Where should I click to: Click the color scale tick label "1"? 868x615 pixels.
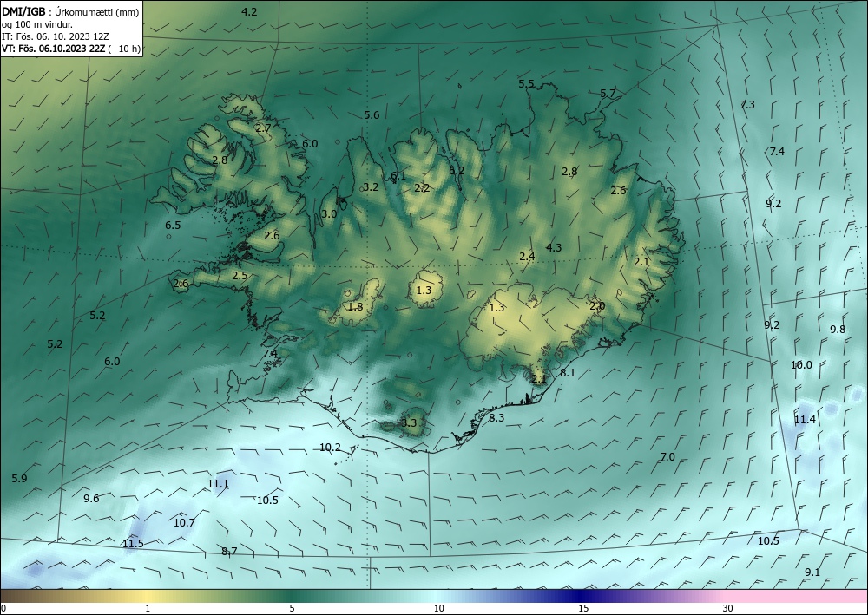click(148, 609)
